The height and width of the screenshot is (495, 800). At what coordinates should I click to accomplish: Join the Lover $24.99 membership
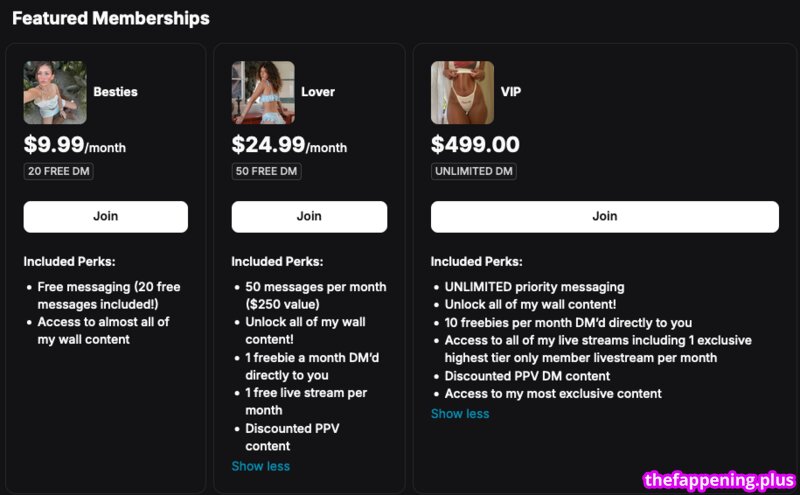coord(309,216)
